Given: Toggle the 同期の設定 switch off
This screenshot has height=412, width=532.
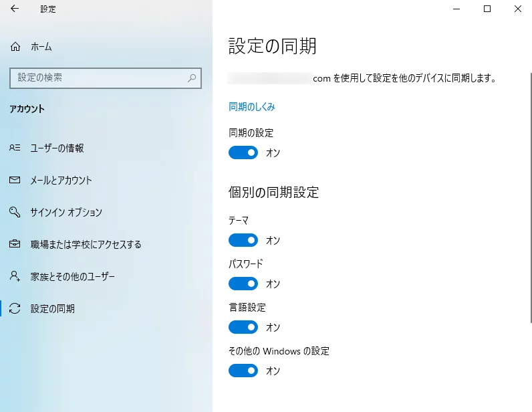Looking at the screenshot, I should tap(243, 153).
